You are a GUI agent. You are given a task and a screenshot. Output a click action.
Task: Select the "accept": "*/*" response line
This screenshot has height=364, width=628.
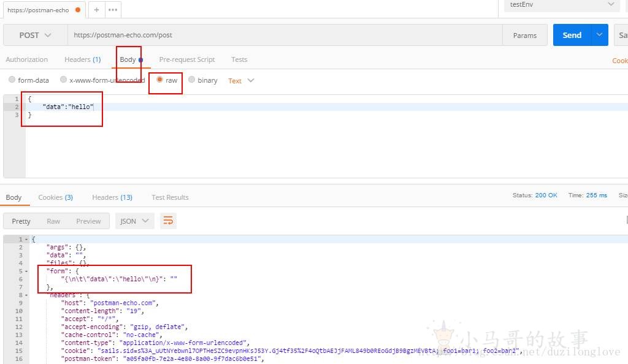coord(90,319)
